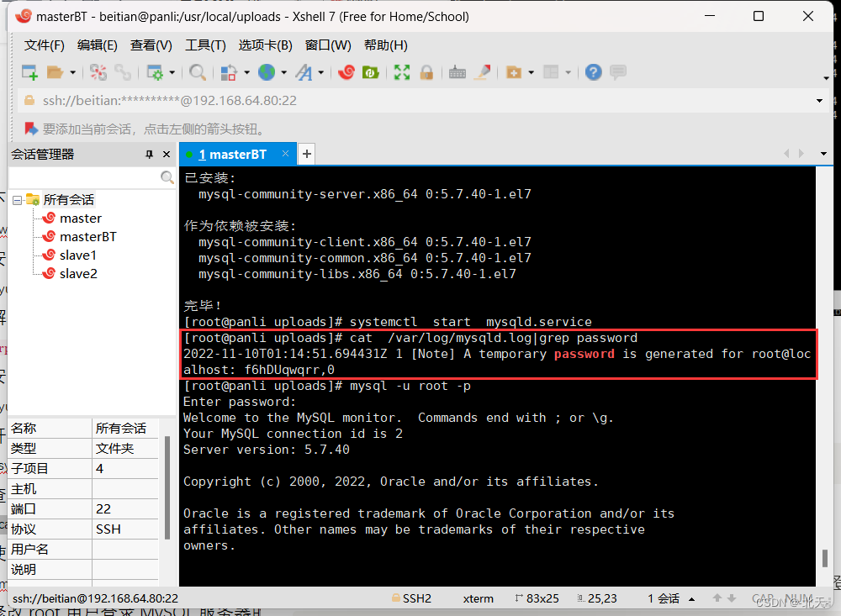Select the 所有会话 folder
Screen dimensions: 841x616
point(69,200)
